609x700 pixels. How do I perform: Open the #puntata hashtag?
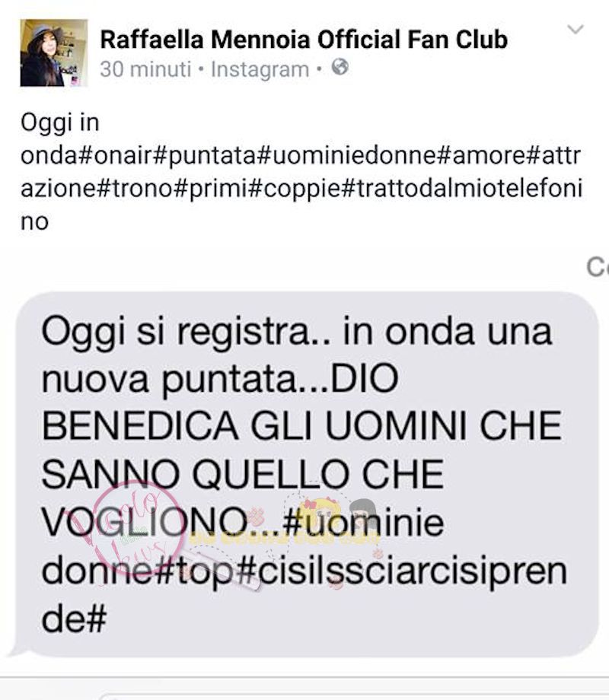click(205, 155)
